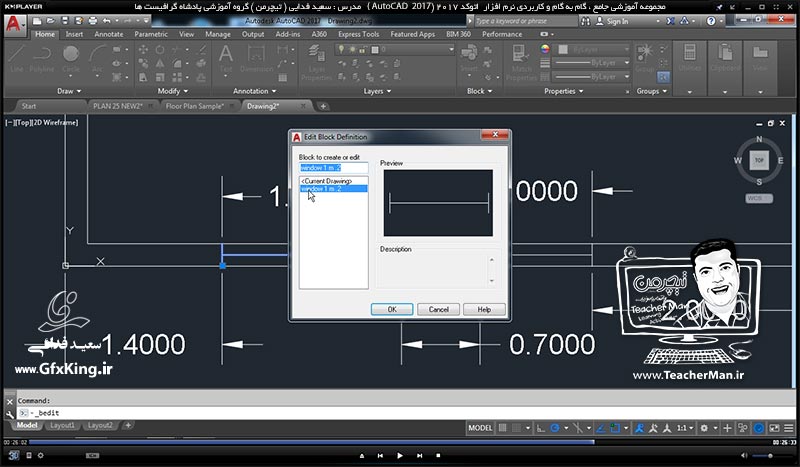Image resolution: width=800 pixels, height=467 pixels.
Task: Expand the Properties panel dropdown
Action: point(564,91)
